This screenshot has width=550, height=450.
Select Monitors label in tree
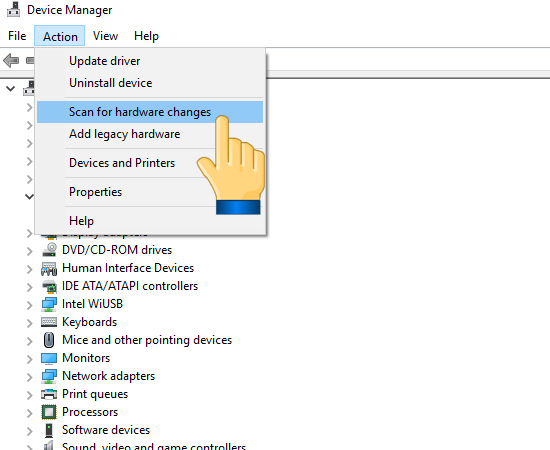click(x=86, y=358)
